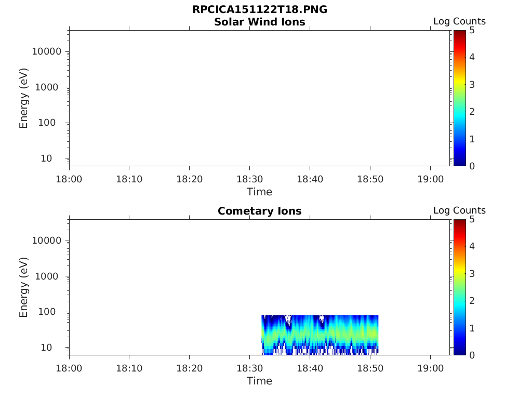Click colorbar value 4 on Solar Wind colorbar
The width and height of the screenshot is (532, 399).
coord(472,57)
